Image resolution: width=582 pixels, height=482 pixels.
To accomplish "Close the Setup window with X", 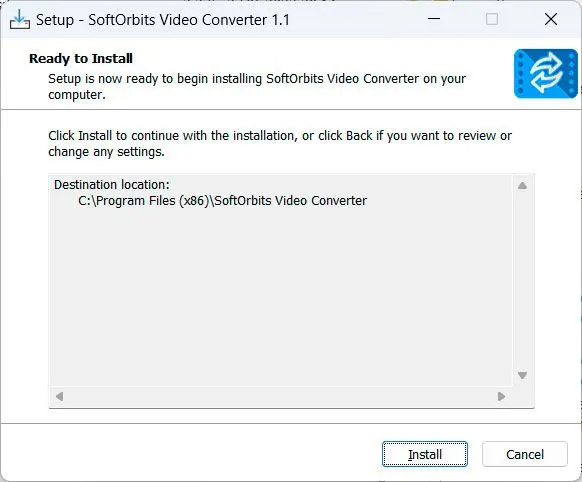I will click(551, 19).
